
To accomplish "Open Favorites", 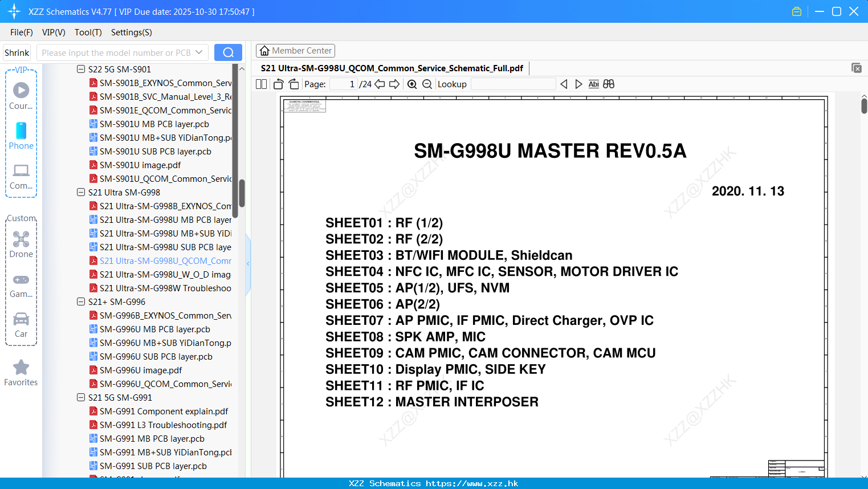I will tap(21, 373).
